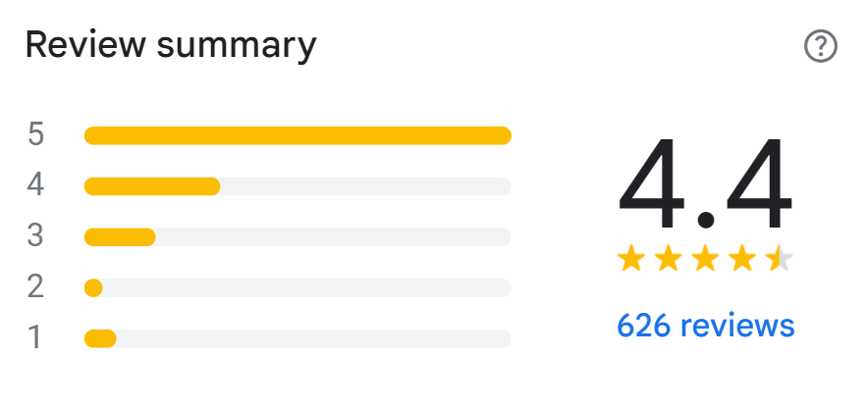Click the number 4 rating label
Viewport: 868px width, 407px height.
click(x=36, y=186)
